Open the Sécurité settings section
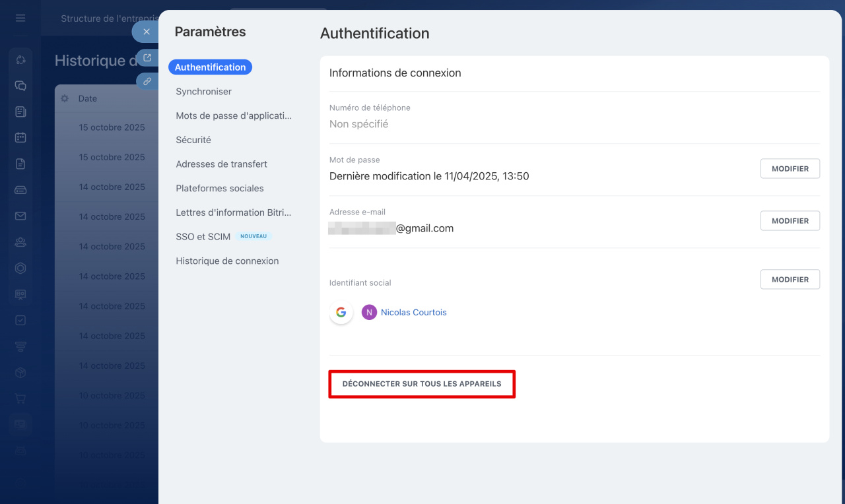The height and width of the screenshot is (504, 845). [193, 140]
